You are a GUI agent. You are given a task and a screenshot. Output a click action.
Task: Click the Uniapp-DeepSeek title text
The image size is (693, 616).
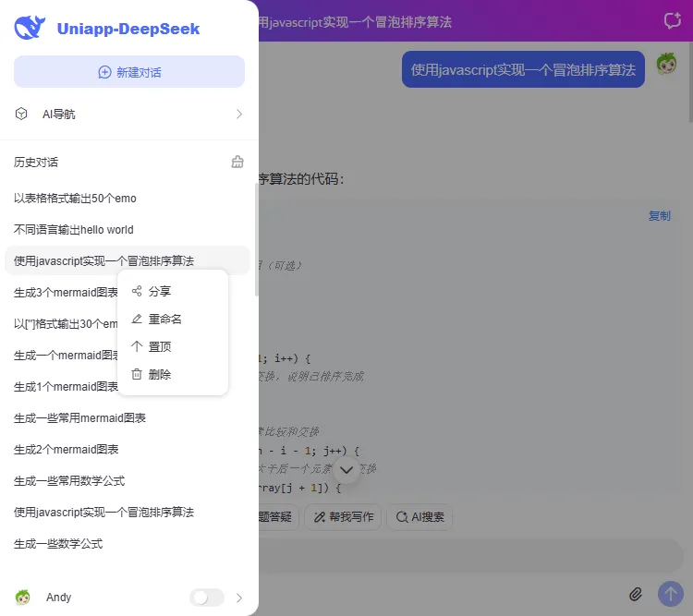click(128, 29)
